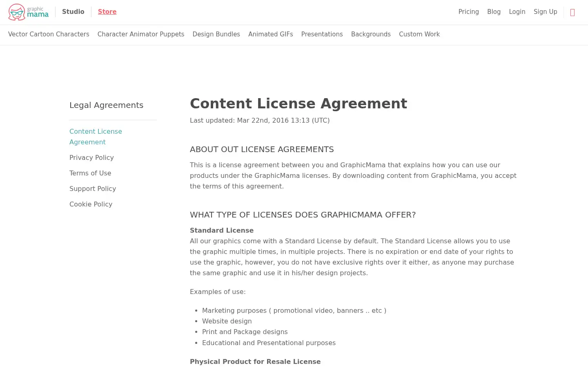The image size is (588, 368).
Task: Open Custom Work page
Action: [419, 34]
